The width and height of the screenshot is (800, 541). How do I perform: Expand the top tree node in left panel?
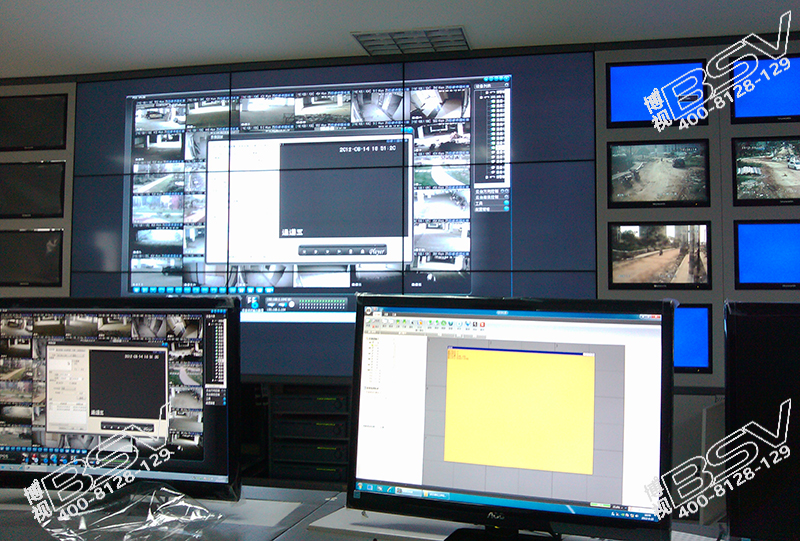[x=368, y=340]
